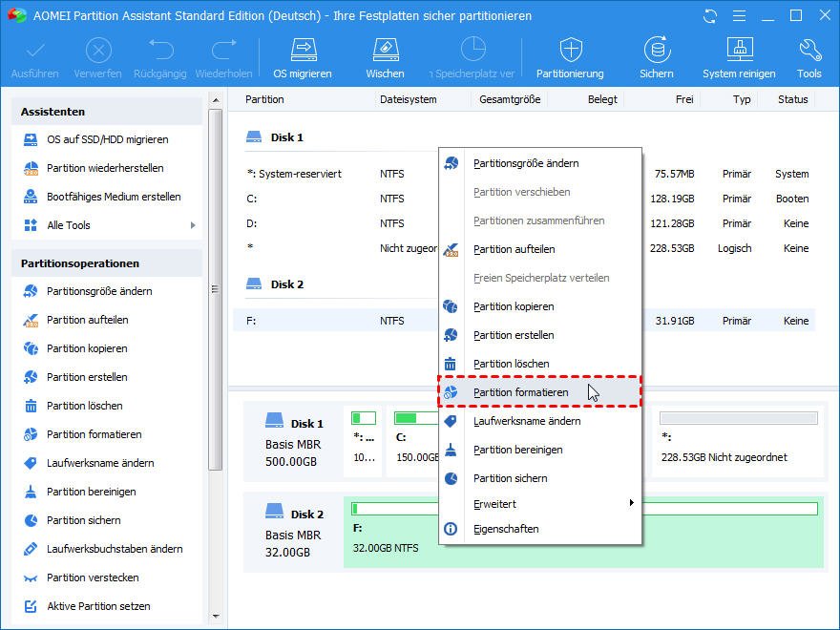Click the sidebar scroll up arrow
This screenshot has height=630, width=840.
click(x=216, y=100)
